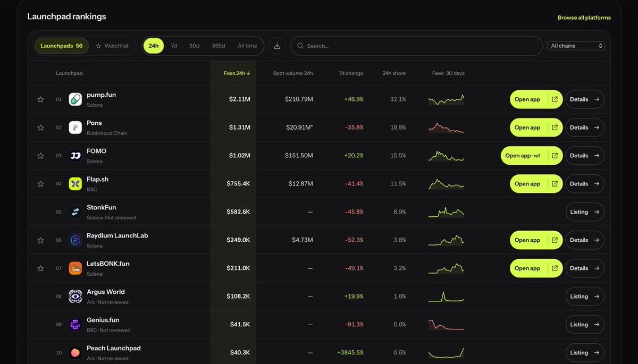
Task: Star LetsBONK.fun for the watchlist
Action: tap(40, 268)
